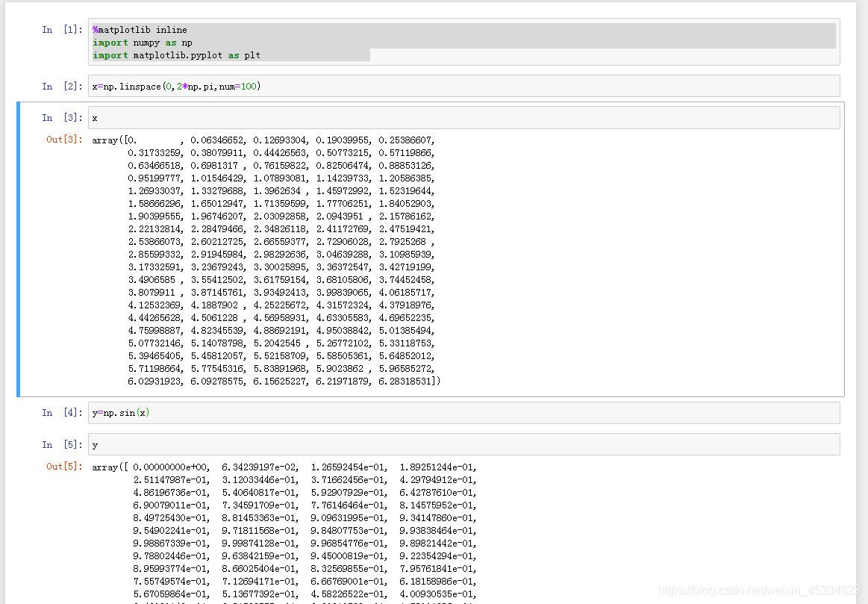The height and width of the screenshot is (604, 868).
Task: Click the '%matplotlib inline' line
Action: click(x=140, y=30)
